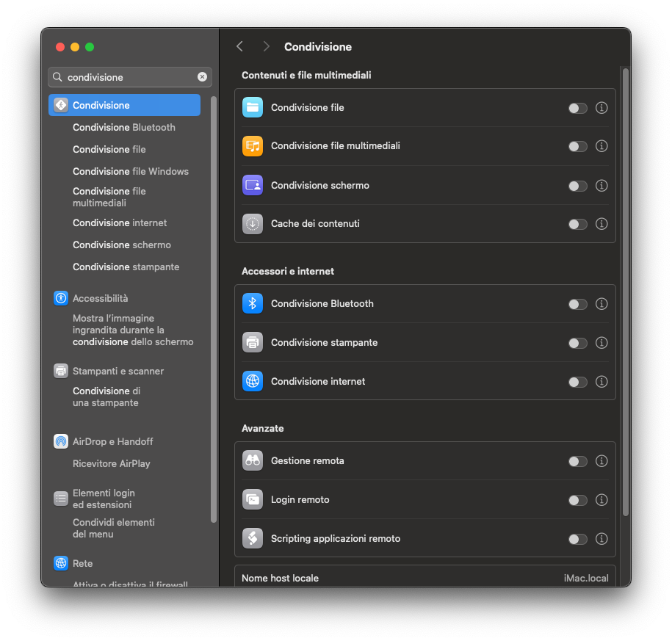Click the Condivisione file multimediali music icon
672x641 pixels.
pyautogui.click(x=253, y=145)
